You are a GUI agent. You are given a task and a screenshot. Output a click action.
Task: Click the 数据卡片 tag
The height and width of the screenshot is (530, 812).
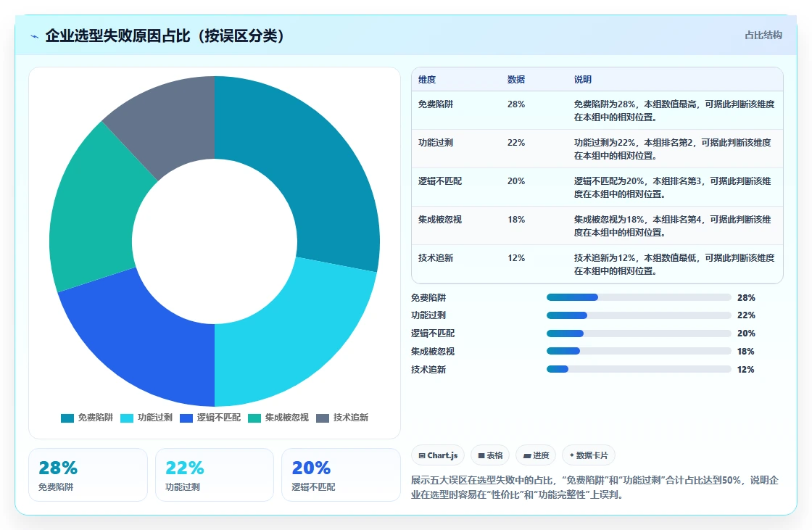tap(588, 455)
